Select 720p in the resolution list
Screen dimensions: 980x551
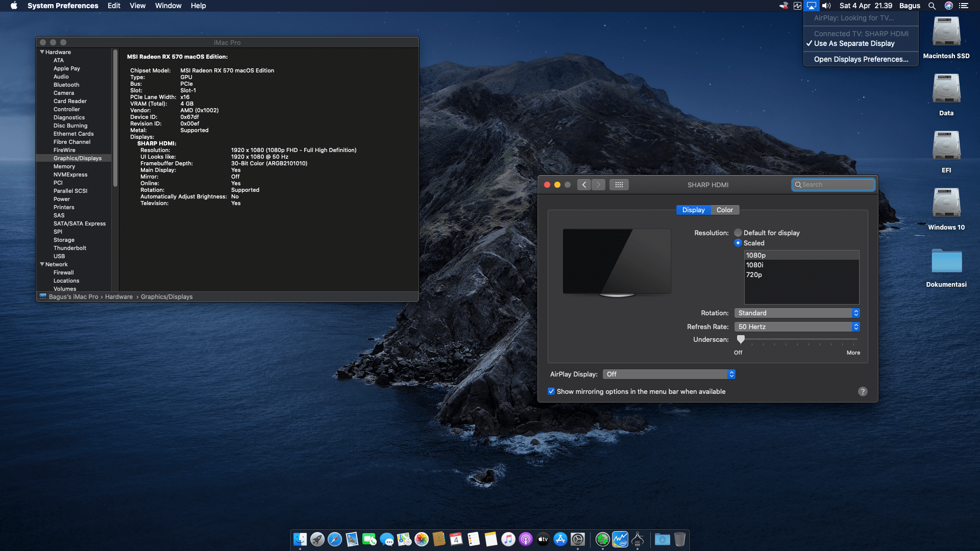pyautogui.click(x=801, y=274)
